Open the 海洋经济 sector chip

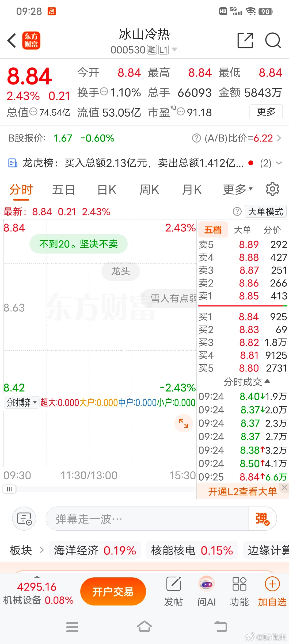click(x=95, y=550)
